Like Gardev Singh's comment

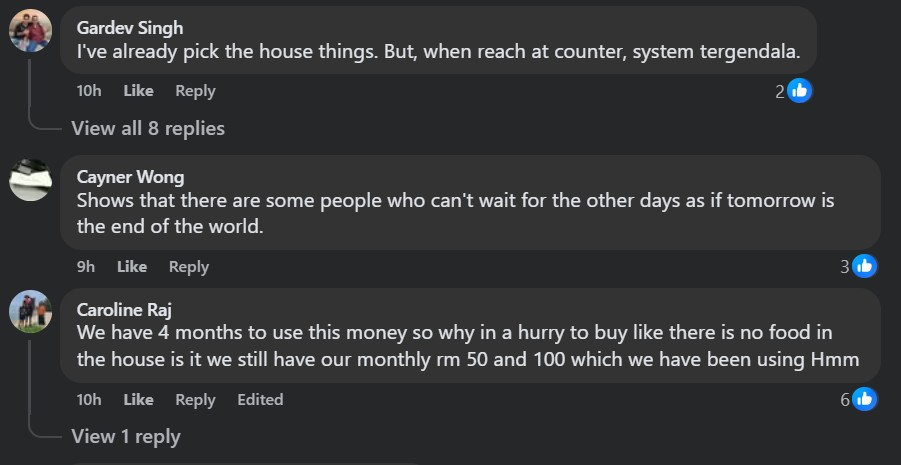pos(138,91)
